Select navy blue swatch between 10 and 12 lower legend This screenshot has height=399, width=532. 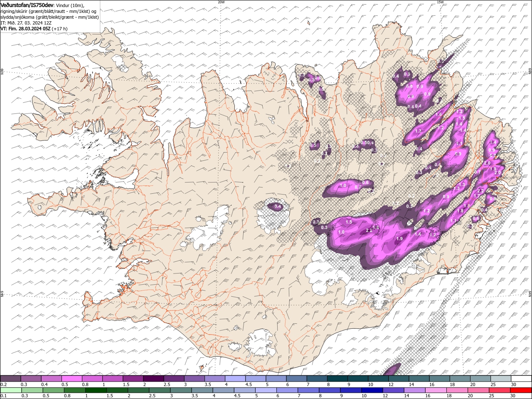[372, 390]
